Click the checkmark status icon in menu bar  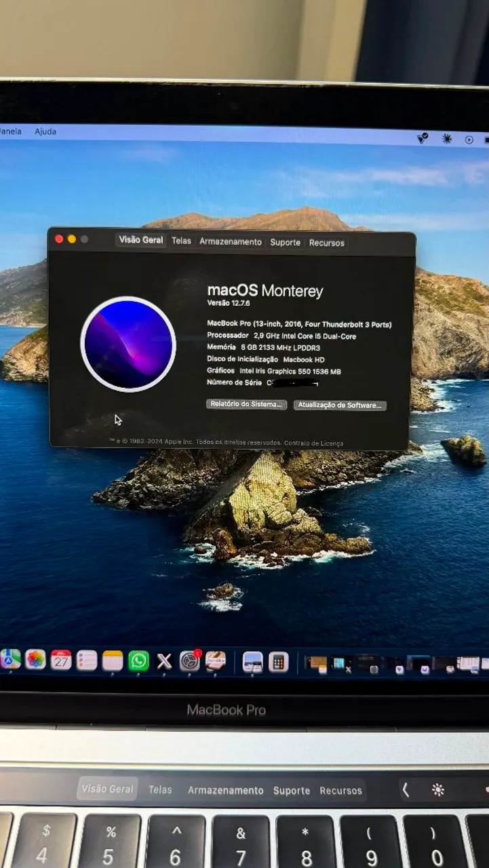click(x=423, y=138)
